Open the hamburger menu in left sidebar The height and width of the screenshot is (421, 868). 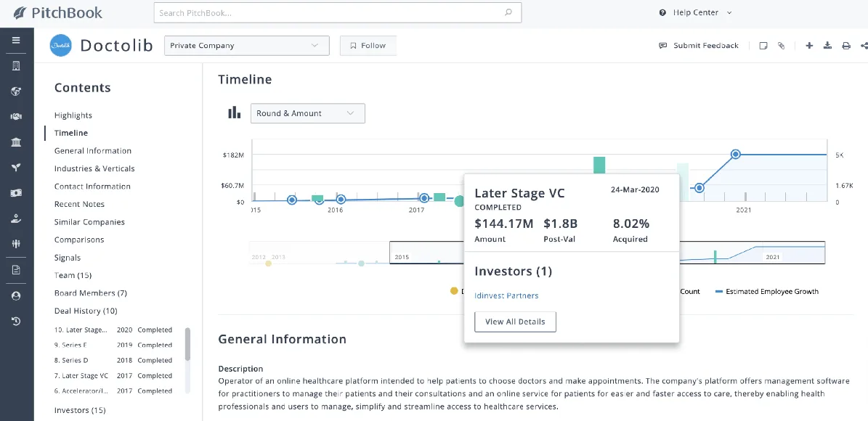pos(16,40)
